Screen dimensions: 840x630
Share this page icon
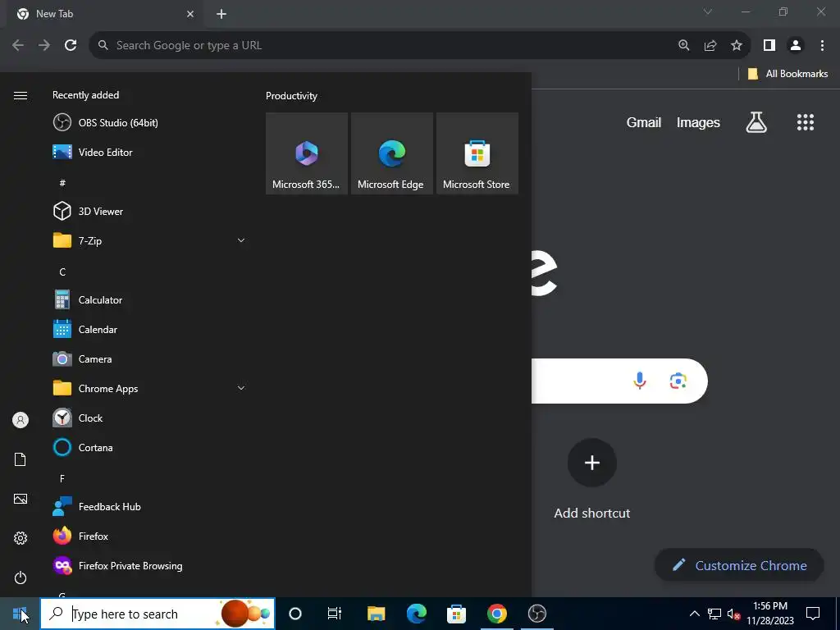(710, 45)
